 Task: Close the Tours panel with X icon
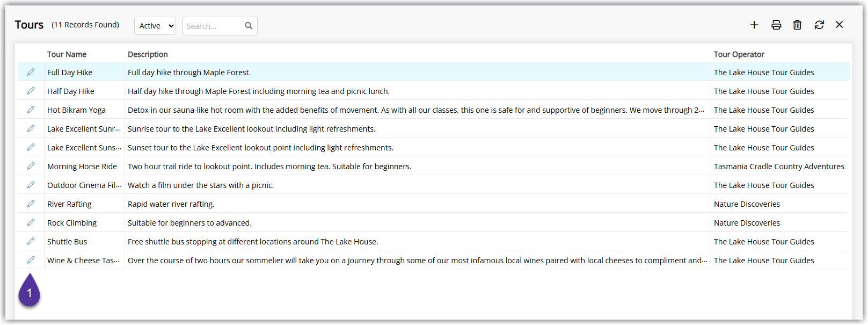[840, 25]
